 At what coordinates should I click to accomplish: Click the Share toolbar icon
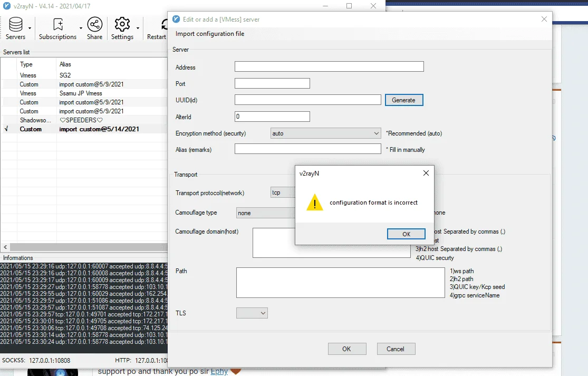click(94, 28)
